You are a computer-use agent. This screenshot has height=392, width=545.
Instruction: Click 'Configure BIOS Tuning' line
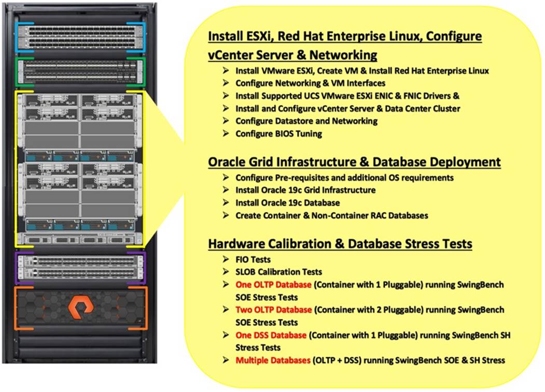(x=279, y=134)
